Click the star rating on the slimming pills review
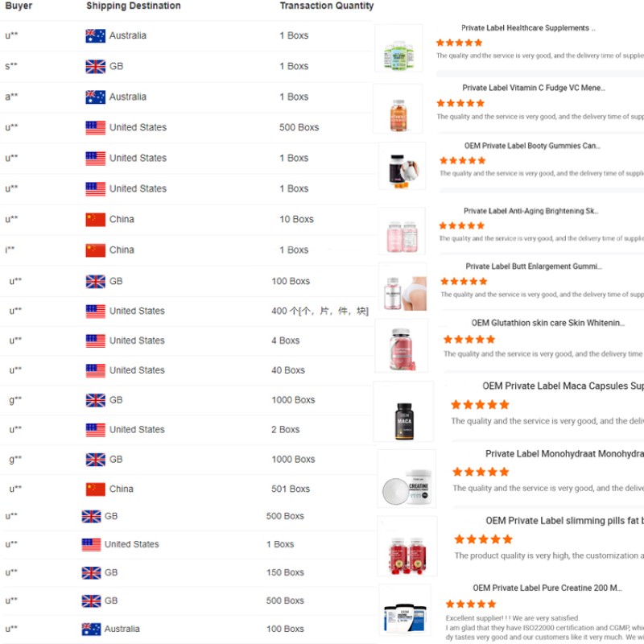644x644 pixels. 484,539
